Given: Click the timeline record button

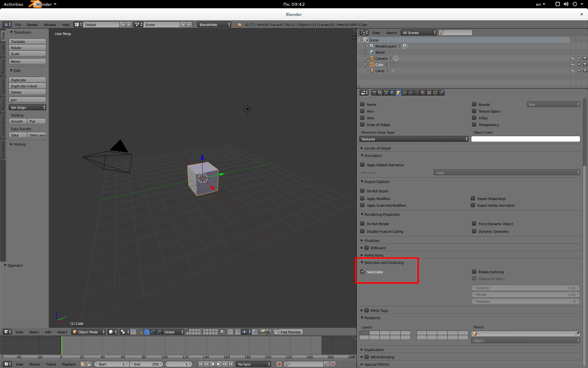Looking at the screenshot, I should [x=279, y=364].
